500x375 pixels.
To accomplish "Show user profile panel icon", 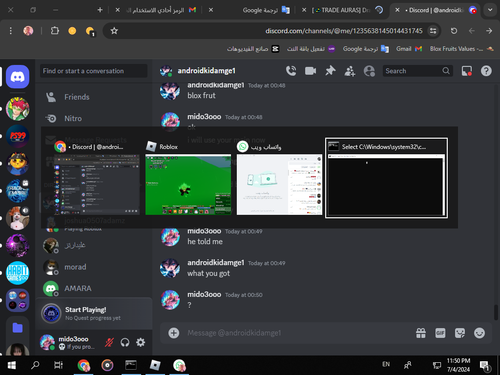I will coord(369,71).
